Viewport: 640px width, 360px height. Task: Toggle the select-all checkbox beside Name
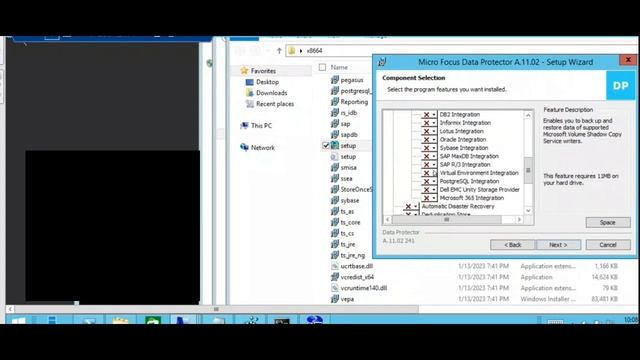(x=322, y=67)
